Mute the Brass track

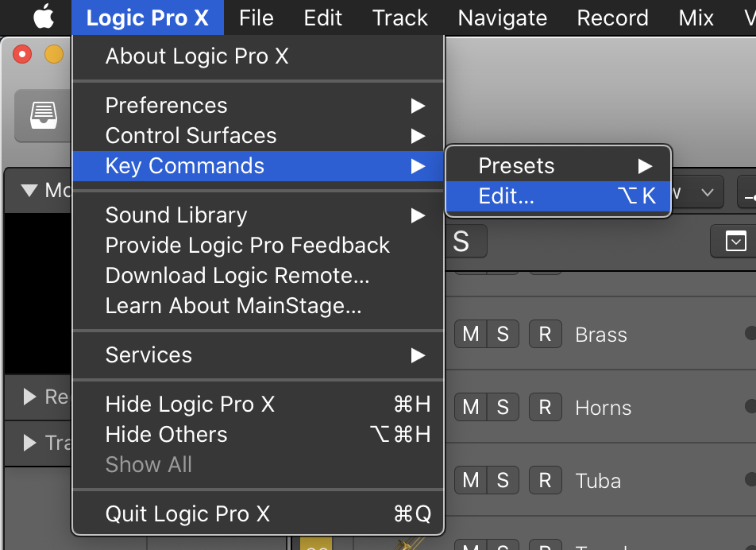click(471, 334)
